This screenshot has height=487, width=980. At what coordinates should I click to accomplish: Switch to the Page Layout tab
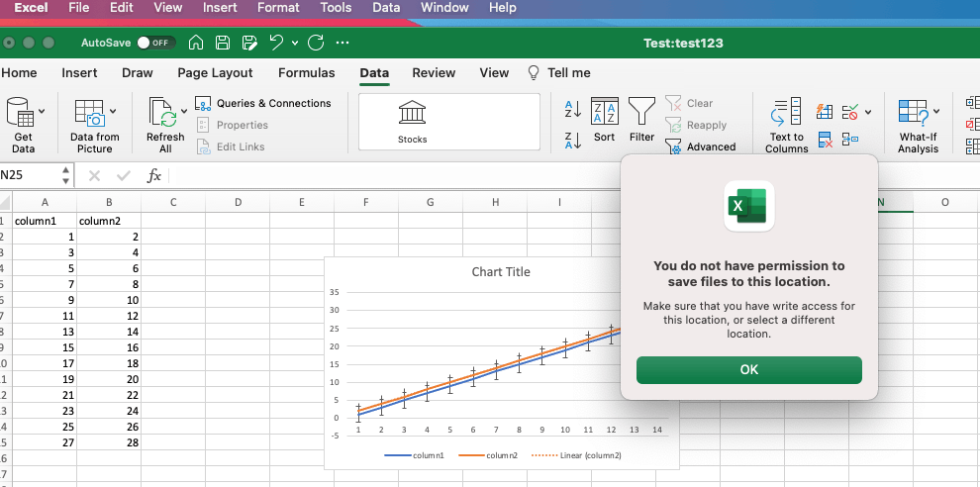point(215,73)
